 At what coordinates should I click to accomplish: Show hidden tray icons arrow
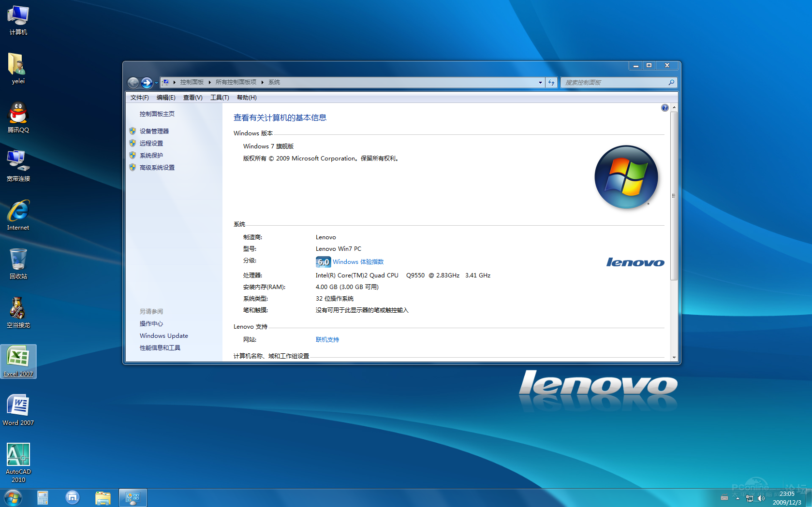[x=738, y=498]
